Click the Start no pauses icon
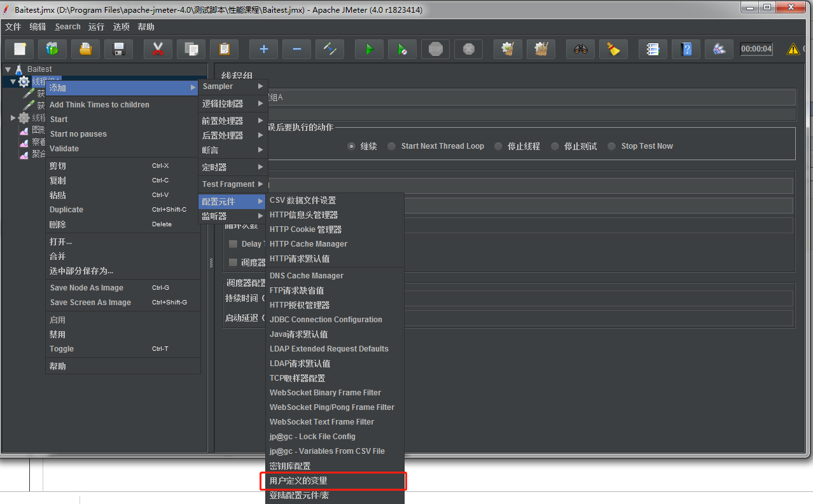The height and width of the screenshot is (504, 813). [402, 49]
